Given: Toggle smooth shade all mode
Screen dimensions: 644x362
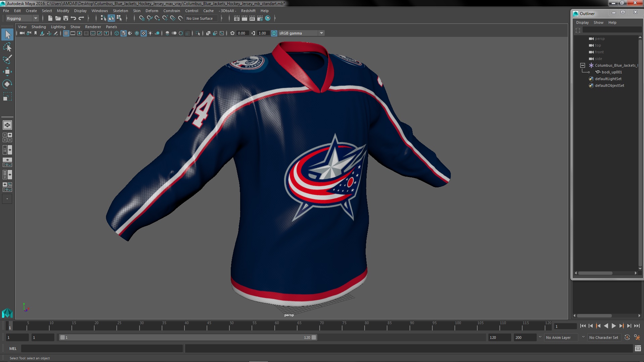Looking at the screenshot, I should 123,33.
